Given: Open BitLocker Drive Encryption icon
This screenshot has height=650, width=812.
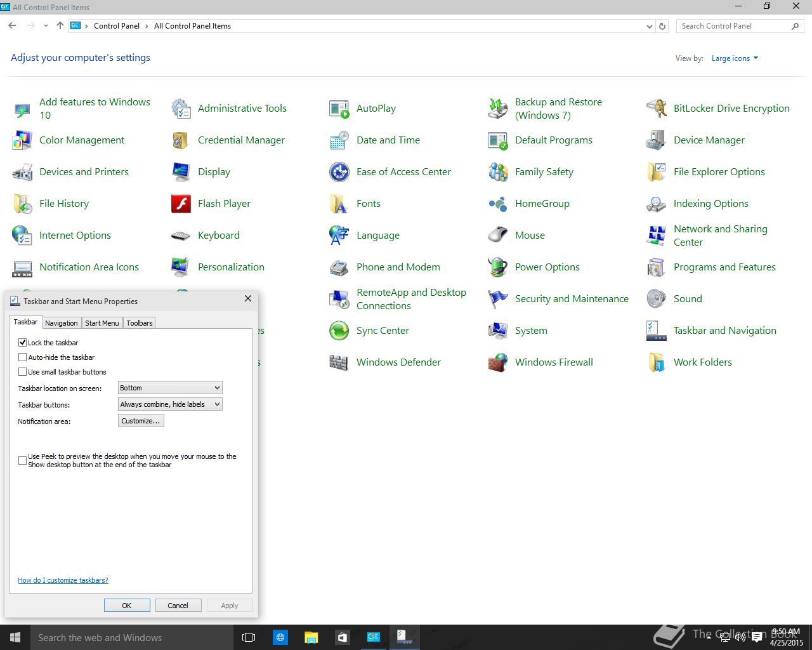Looking at the screenshot, I should coord(657,109).
